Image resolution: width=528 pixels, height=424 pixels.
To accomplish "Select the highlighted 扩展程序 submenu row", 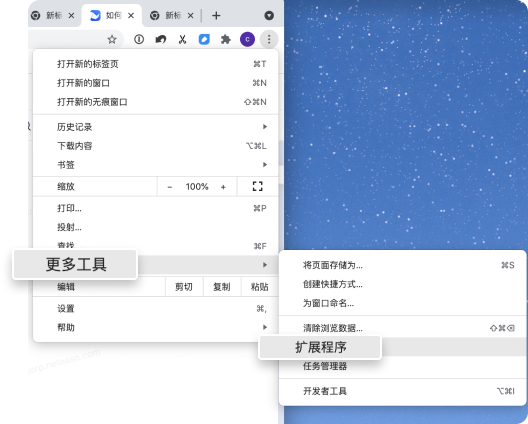I will (402, 347).
